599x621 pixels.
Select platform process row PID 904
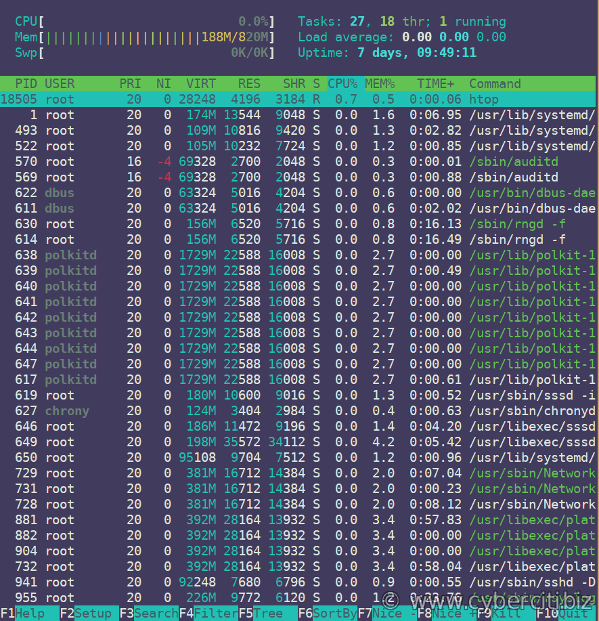tap(298, 551)
